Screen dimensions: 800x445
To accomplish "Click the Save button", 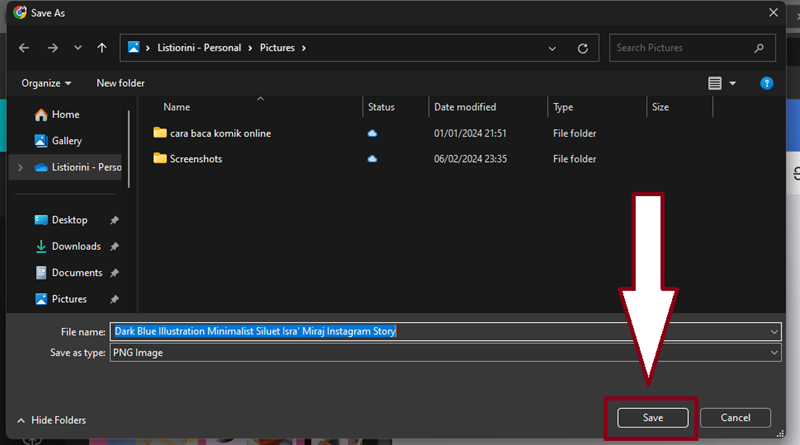I will [653, 418].
